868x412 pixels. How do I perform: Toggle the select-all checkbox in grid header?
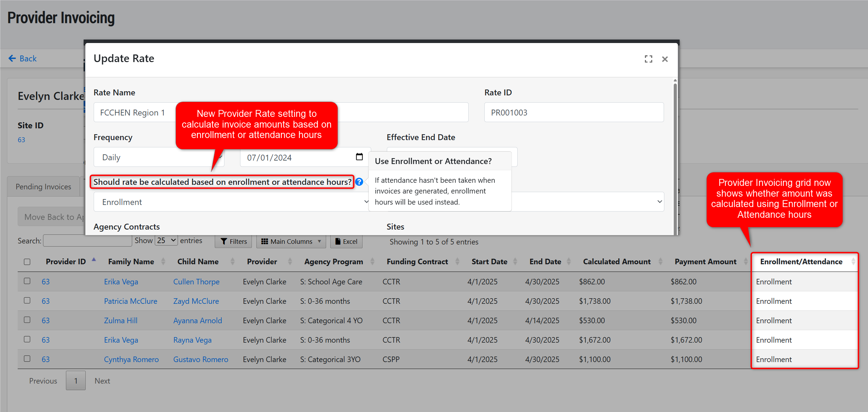pyautogui.click(x=27, y=262)
